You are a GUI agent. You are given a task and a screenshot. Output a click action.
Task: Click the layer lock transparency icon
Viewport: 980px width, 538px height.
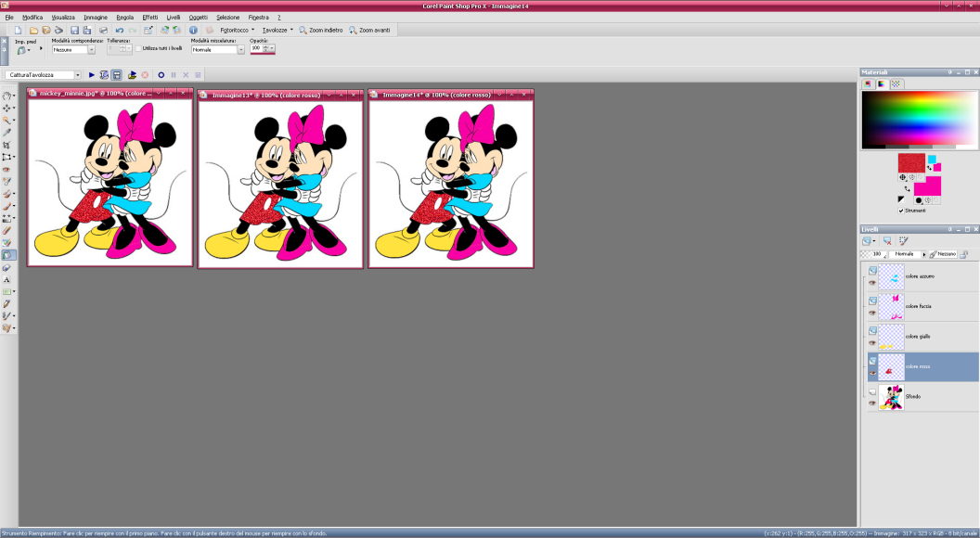point(963,253)
